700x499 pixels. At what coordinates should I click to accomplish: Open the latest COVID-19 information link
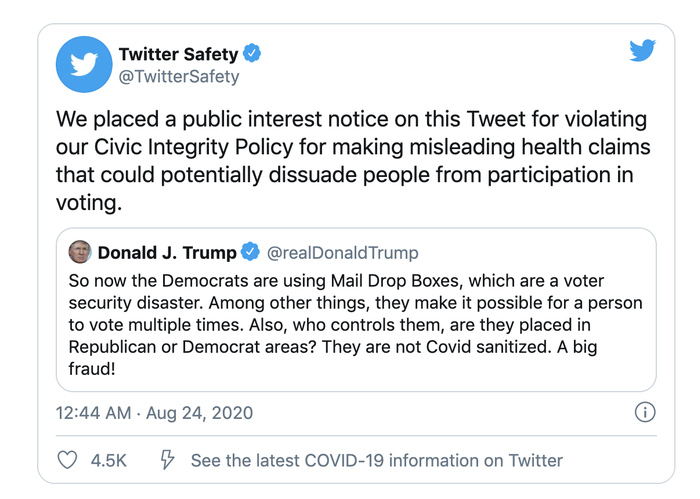pyautogui.click(x=377, y=461)
